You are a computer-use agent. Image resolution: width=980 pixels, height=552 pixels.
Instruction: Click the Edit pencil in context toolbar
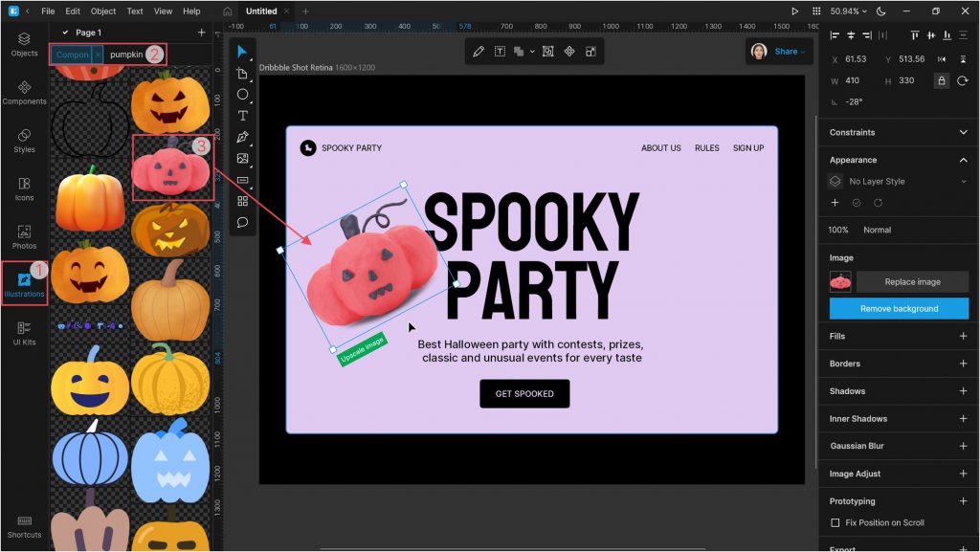479,52
